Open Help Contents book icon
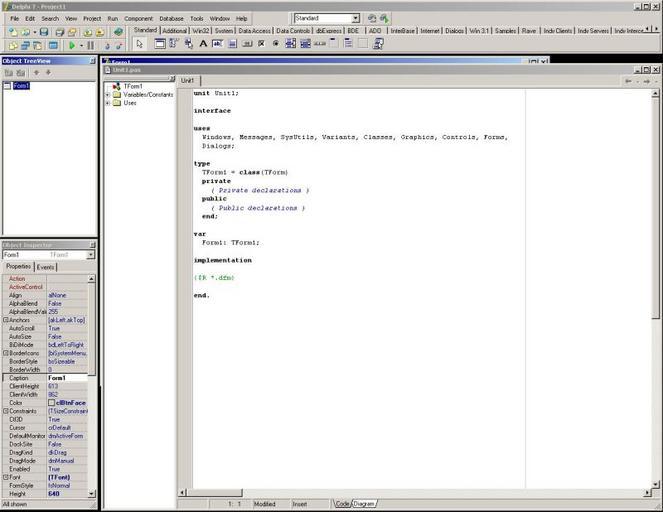Screen dimensions: 663x512 (118, 32)
